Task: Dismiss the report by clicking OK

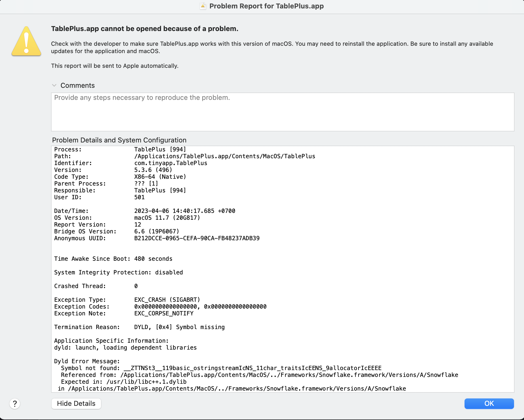Action: click(x=489, y=404)
